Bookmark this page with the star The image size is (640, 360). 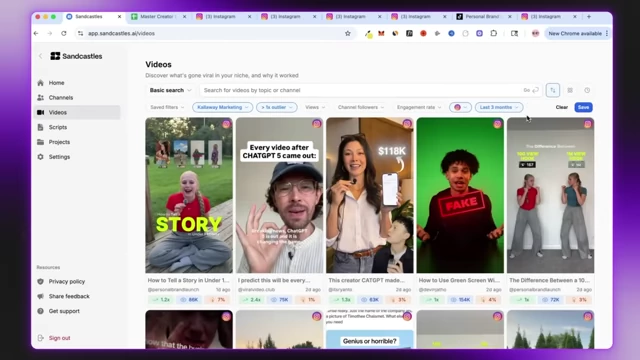pos(348,33)
